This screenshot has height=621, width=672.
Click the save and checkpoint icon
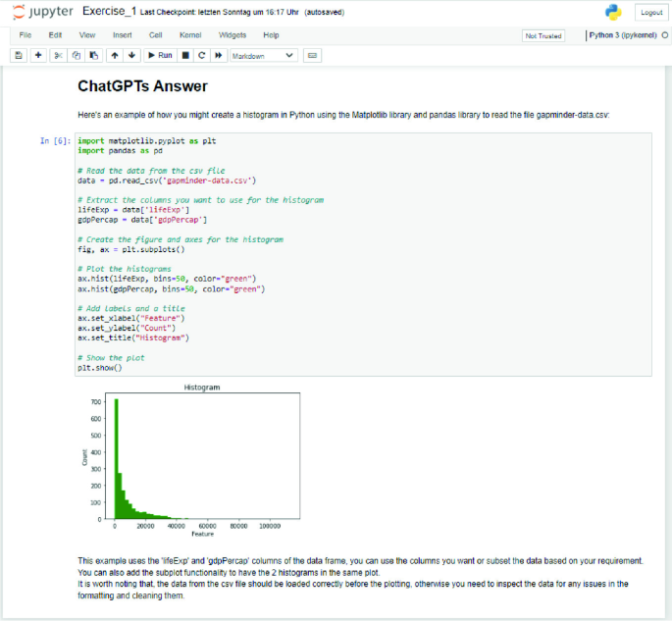click(x=19, y=55)
